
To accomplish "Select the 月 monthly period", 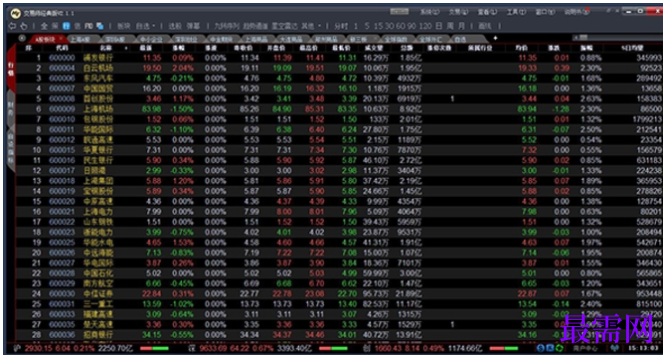I will click(461, 26).
